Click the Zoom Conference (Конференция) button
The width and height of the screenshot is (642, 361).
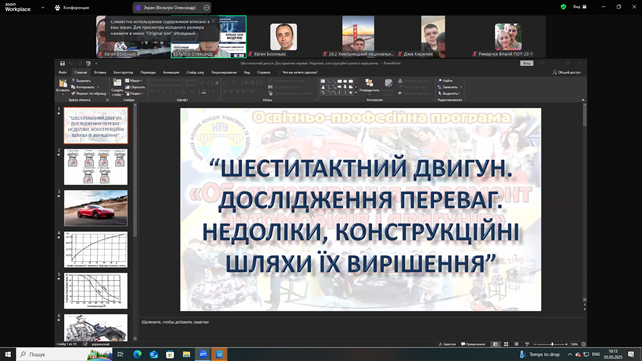(72, 7)
